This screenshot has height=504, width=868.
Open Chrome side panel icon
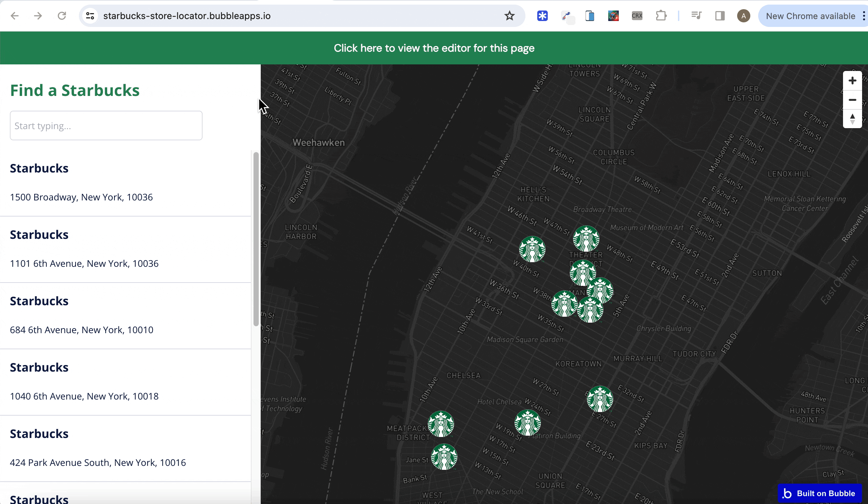point(719,16)
